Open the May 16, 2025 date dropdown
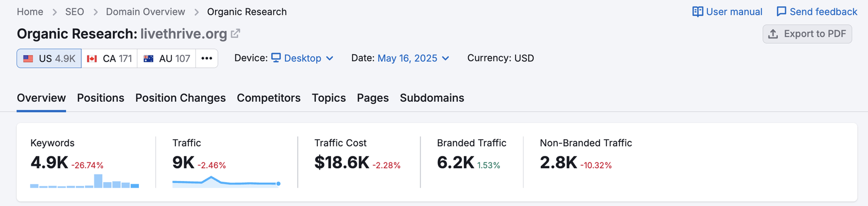Image resolution: width=868 pixels, height=206 pixels. 413,58
